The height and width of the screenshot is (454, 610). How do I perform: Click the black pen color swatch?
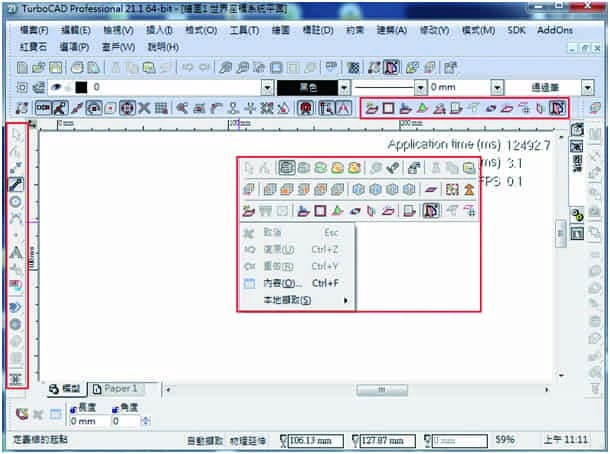point(81,88)
